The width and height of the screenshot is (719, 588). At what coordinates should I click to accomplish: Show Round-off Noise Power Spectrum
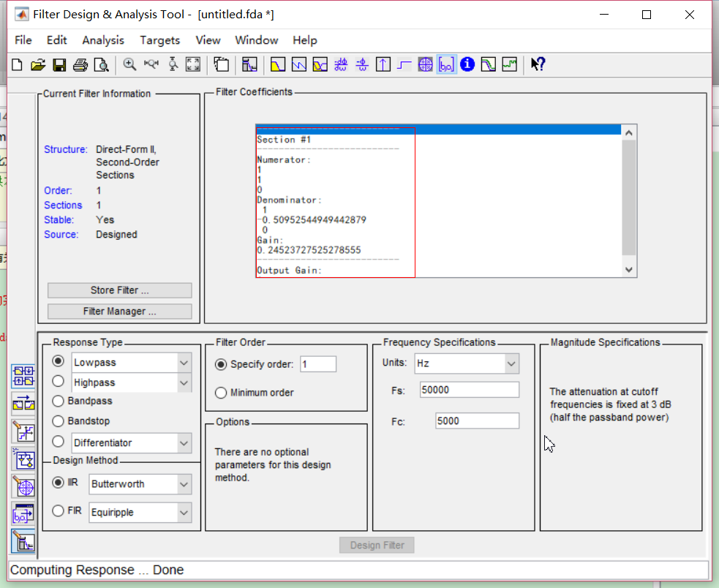510,64
